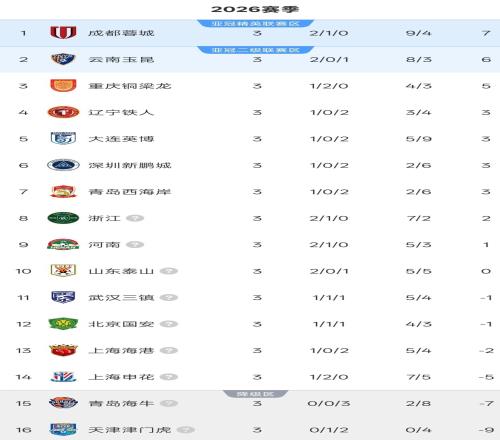Click the info badge beside 天津津门虎
The width and height of the screenshot is (500, 440).
point(186,430)
